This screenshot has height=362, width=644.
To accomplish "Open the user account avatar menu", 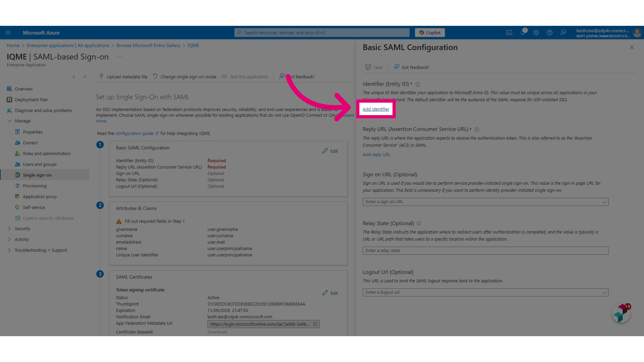I will (x=637, y=33).
